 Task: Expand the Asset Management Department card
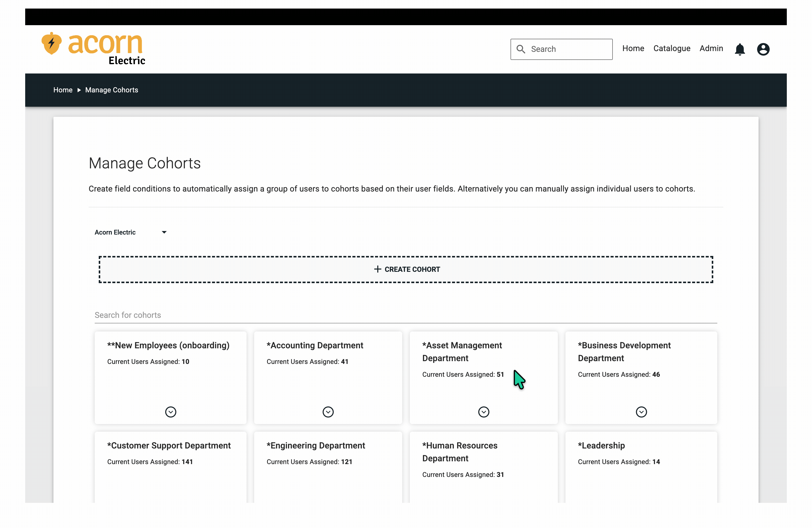point(483,412)
